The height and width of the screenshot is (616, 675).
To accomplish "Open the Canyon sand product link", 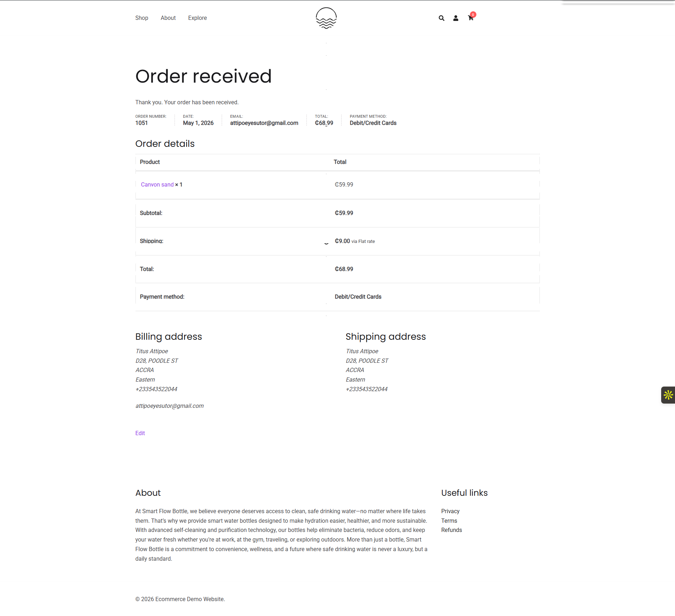I will (x=157, y=184).
